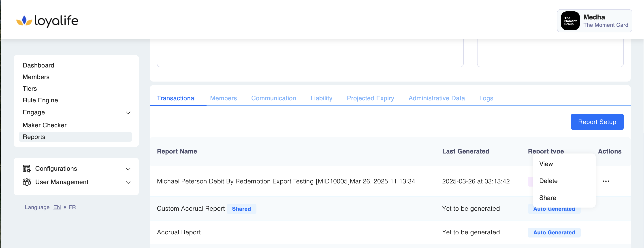Expand the Configurations section chevron
Image resolution: width=644 pixels, height=248 pixels.
[128, 169]
